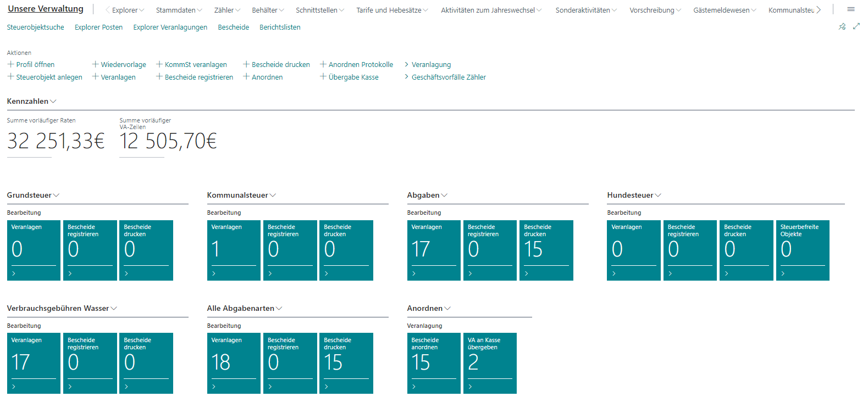Open the Grundsteuer group dropdown
Viewport: 868px width, 402px height.
point(33,195)
